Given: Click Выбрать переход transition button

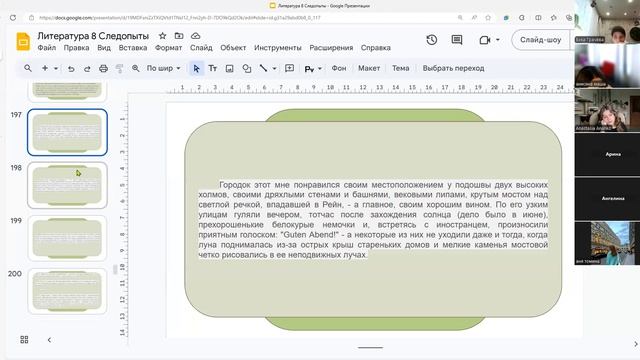Looking at the screenshot, I should coord(453,68).
